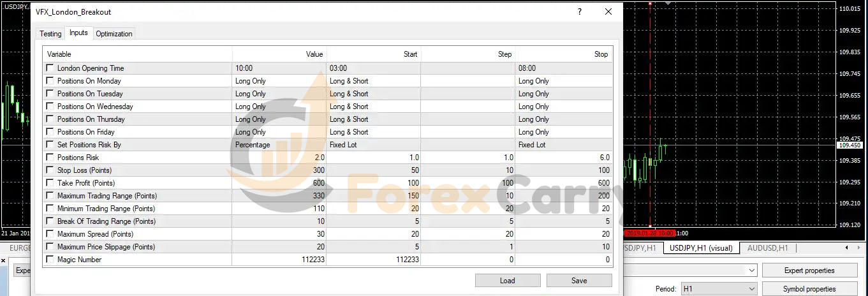Select the Set Positions Risk By value cell
The image size is (868, 296).
coord(279,145)
